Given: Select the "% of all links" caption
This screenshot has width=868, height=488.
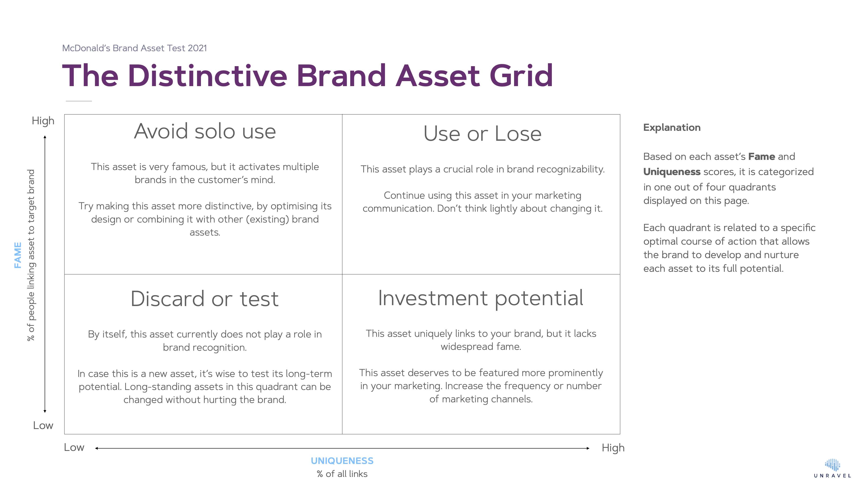Looking at the screenshot, I should (x=342, y=474).
